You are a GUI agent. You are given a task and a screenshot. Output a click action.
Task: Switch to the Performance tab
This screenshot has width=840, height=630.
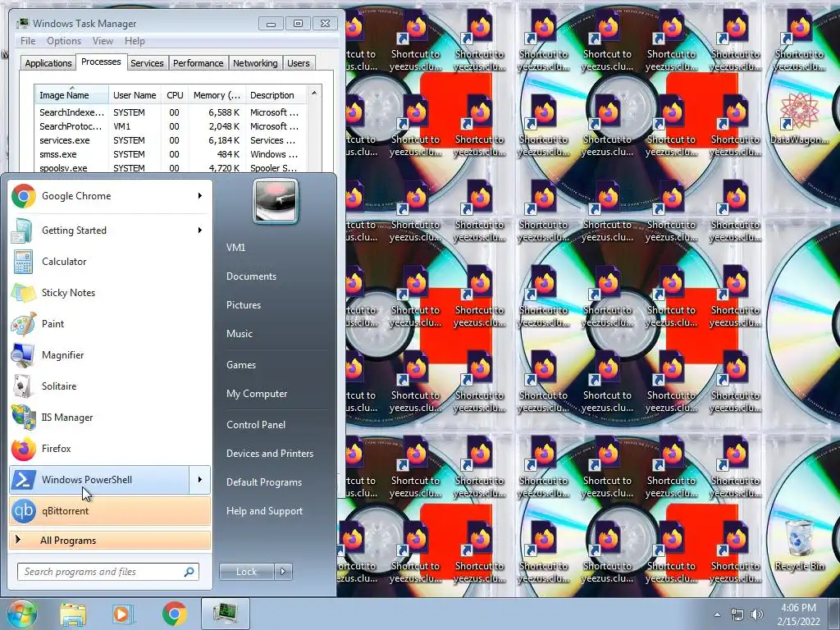click(x=199, y=63)
